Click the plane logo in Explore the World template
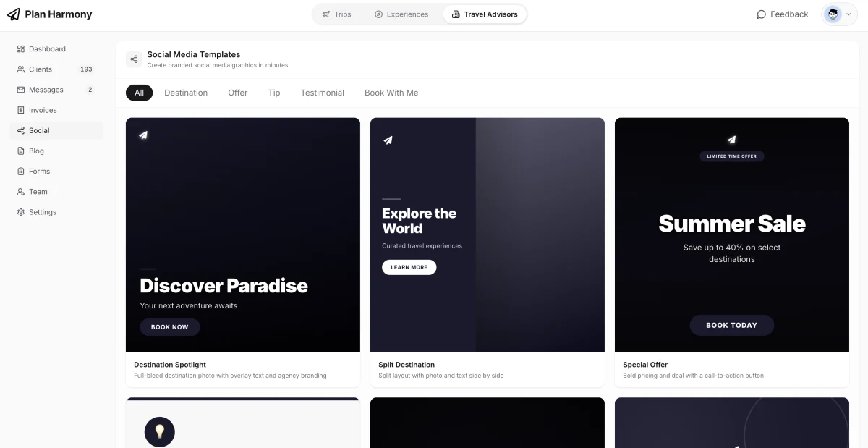This screenshot has height=448, width=868. (388, 140)
